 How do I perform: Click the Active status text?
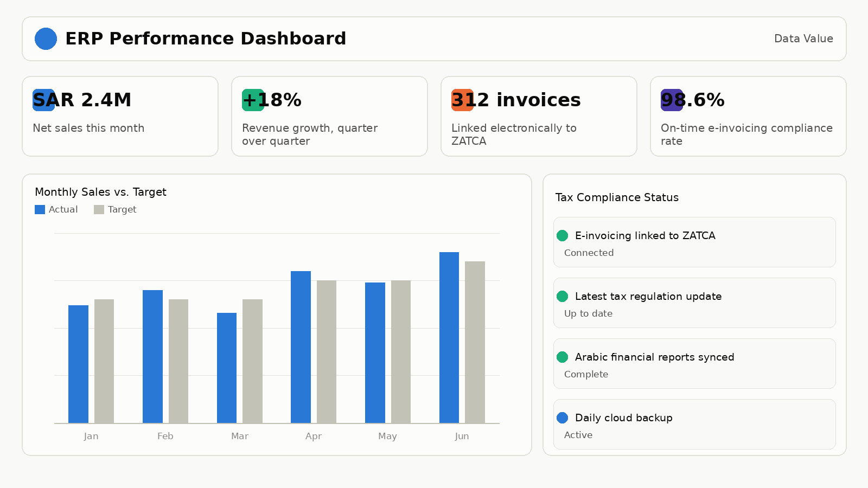point(578,435)
